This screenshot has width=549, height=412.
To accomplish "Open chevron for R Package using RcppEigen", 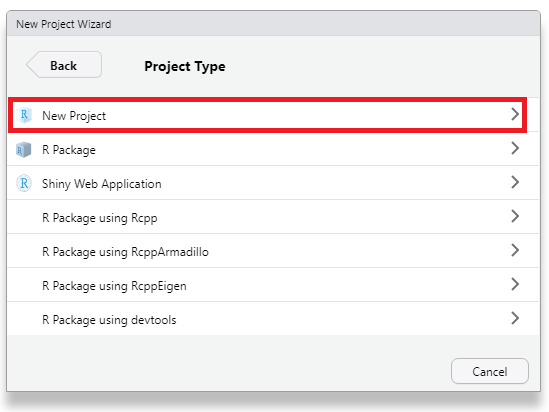I will pos(515,284).
